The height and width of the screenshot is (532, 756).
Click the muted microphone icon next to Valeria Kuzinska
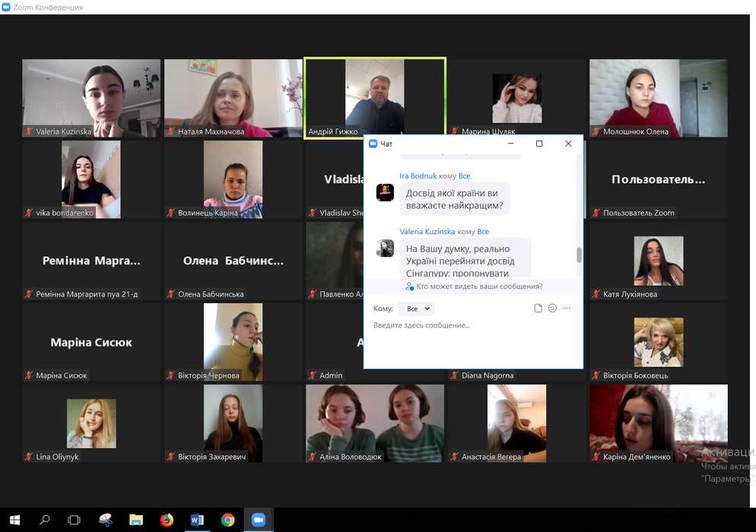click(29, 131)
